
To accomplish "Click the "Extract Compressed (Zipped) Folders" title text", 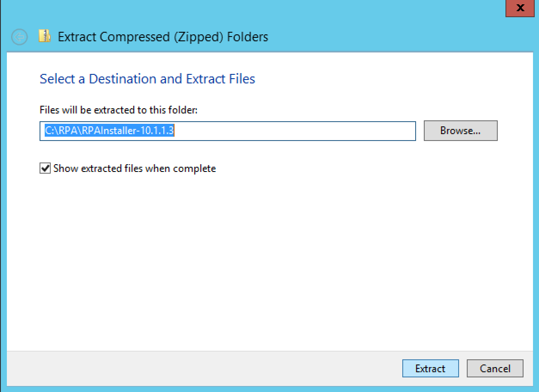I will click(x=163, y=37).
